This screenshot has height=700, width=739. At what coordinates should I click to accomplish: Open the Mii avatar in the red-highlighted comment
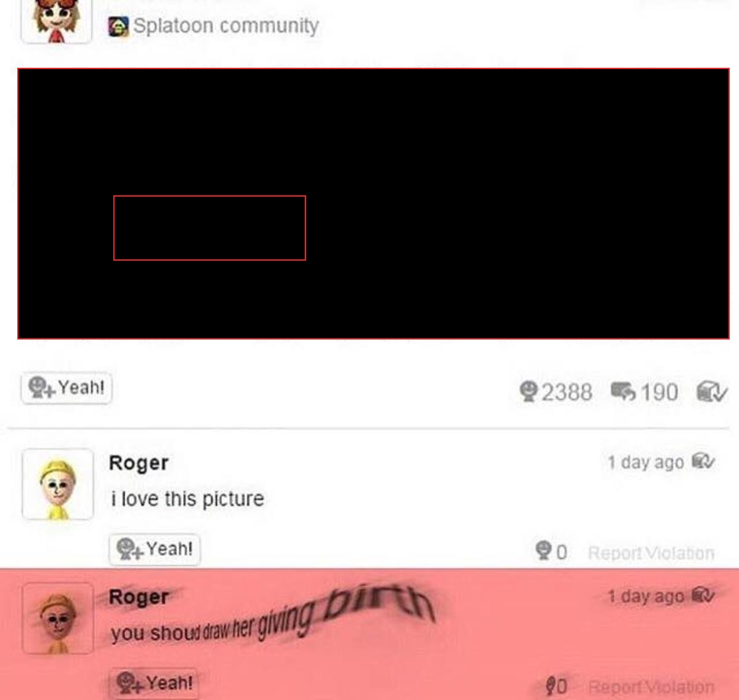[58, 618]
